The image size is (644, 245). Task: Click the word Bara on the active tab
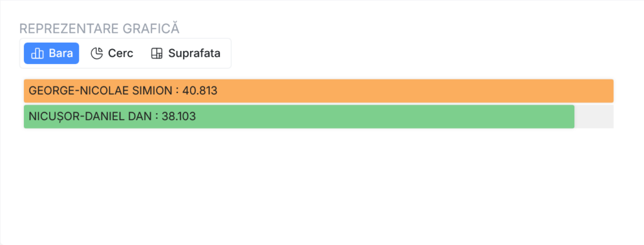(x=61, y=53)
